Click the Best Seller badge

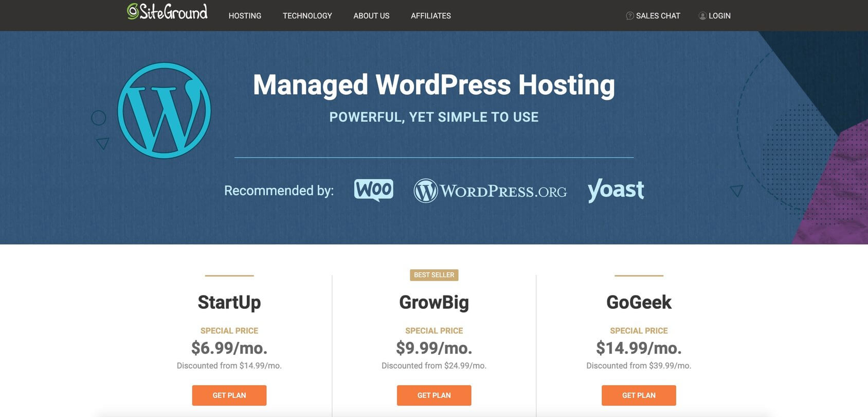click(x=434, y=275)
